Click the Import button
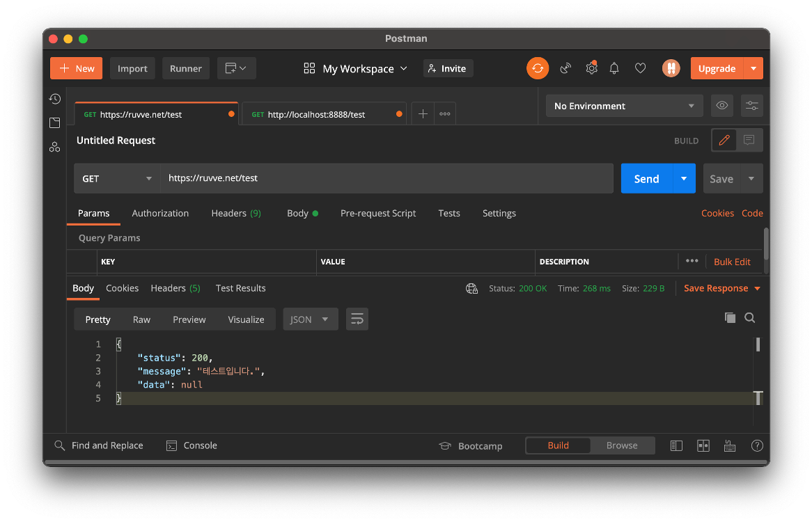 click(132, 68)
